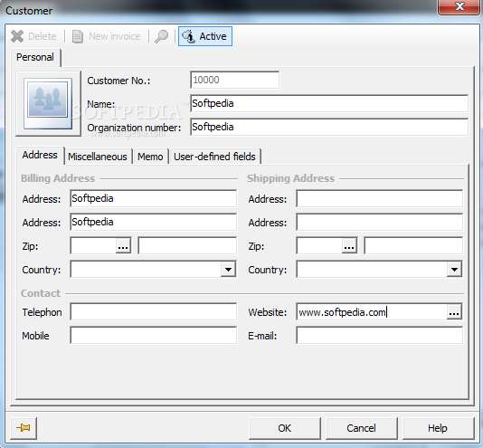Click the New invoice document icon
Viewport: 483px width, 448px height.
click(78, 36)
